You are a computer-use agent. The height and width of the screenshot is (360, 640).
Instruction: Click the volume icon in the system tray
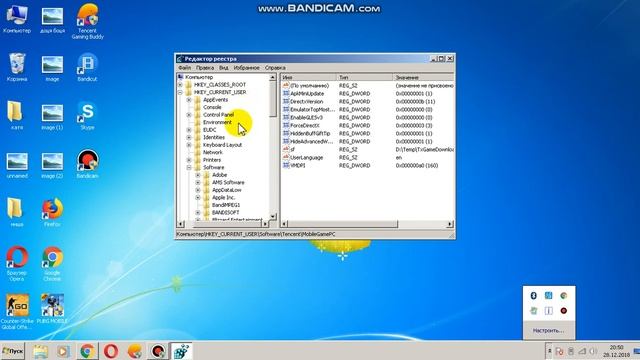[593, 351]
